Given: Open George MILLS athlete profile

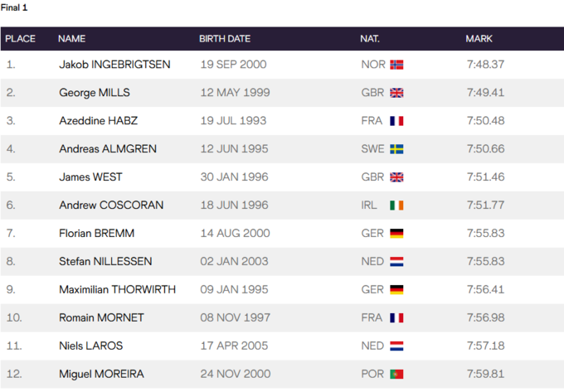Looking at the screenshot, I should coord(95,93).
